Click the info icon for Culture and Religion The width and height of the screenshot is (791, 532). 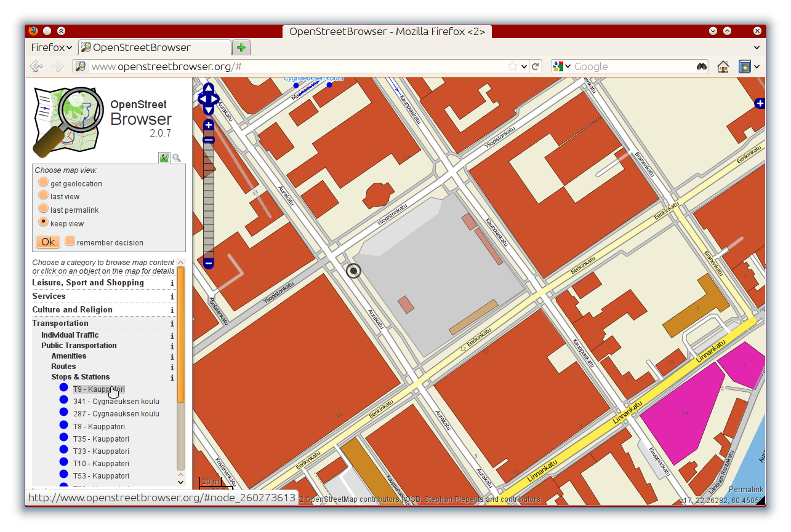[x=172, y=310]
